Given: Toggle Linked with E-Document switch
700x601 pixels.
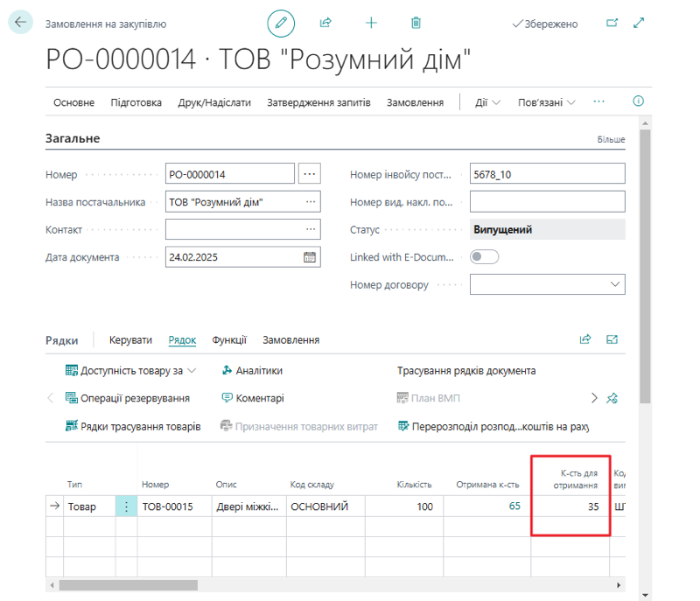Looking at the screenshot, I should pos(484,257).
